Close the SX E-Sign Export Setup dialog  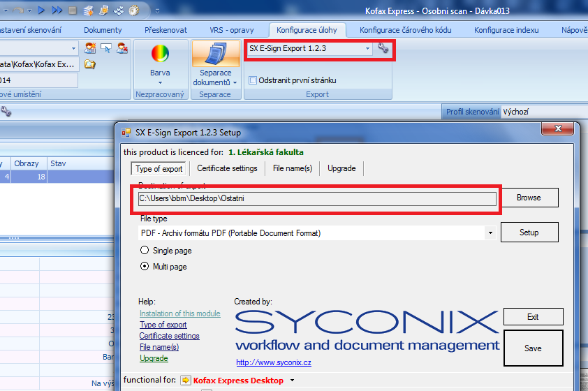(x=558, y=128)
